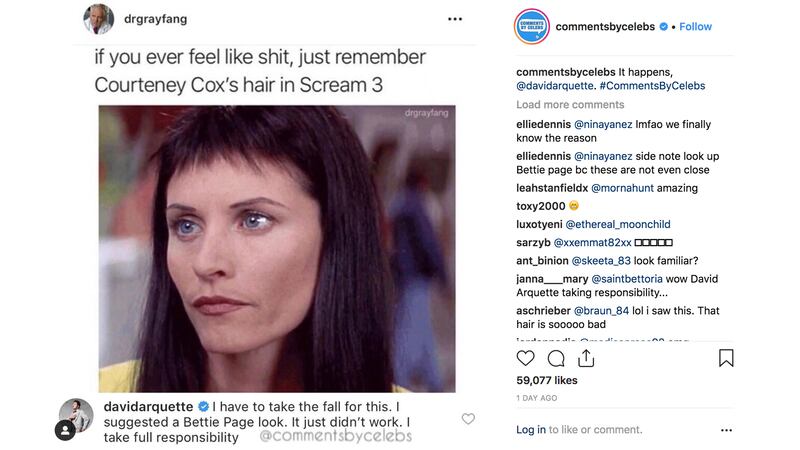Open the three-dot options menu
The height and width of the screenshot is (450, 800).
pyautogui.click(x=455, y=19)
